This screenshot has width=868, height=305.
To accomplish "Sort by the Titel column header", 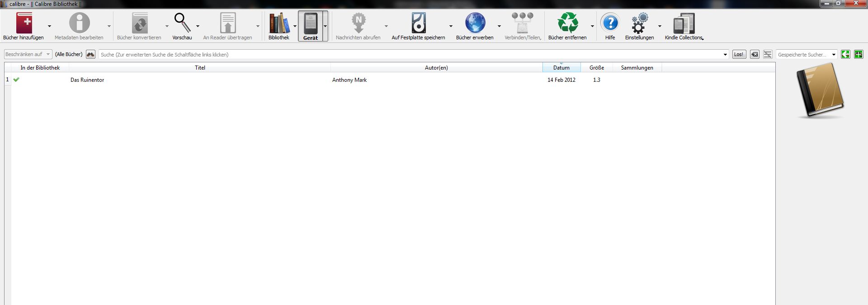I will pos(200,68).
